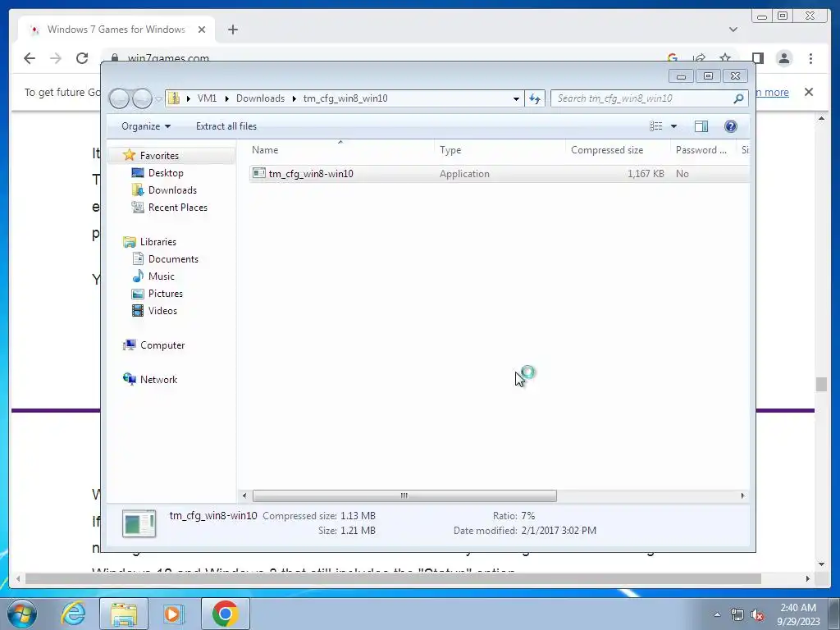
Task: Click the search magnifier in Explorer
Action: point(738,98)
